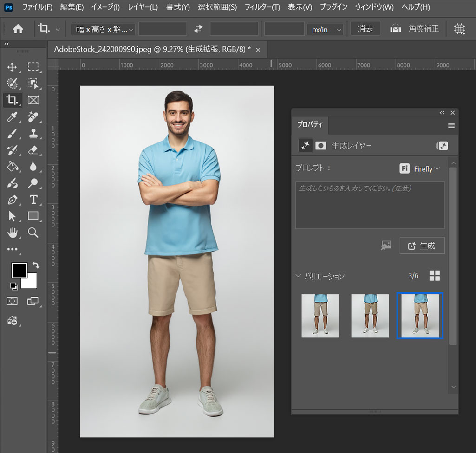
Task: Select the Zoom tool
Action: 33,233
